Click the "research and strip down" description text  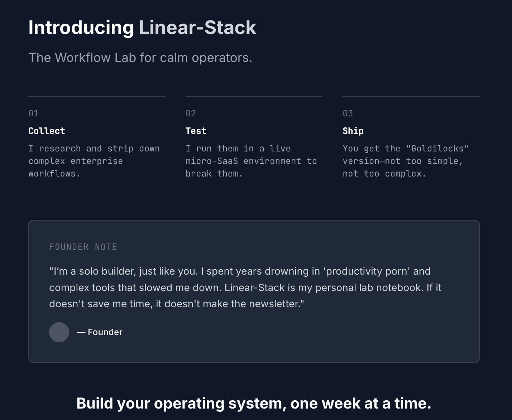[x=94, y=149]
